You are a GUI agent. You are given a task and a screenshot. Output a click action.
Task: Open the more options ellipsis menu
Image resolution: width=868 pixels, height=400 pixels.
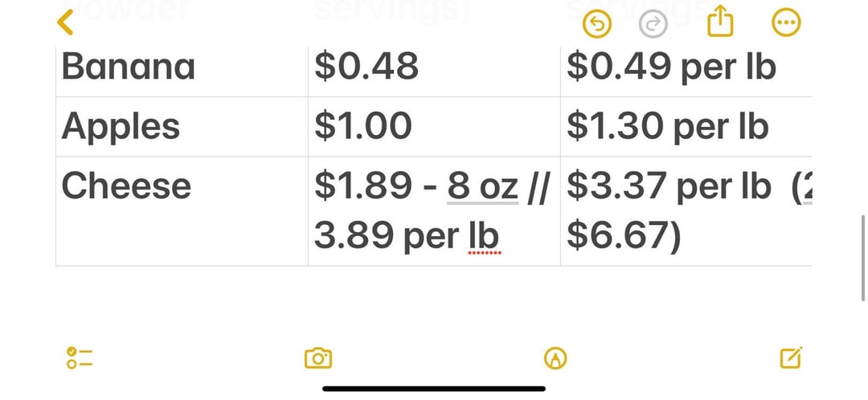pyautogui.click(x=786, y=23)
